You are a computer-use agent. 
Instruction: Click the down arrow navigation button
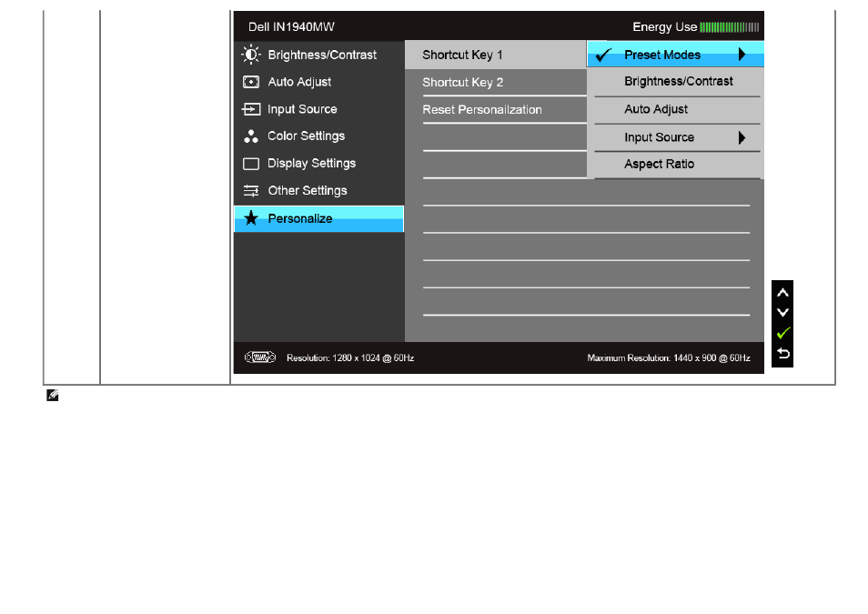click(782, 312)
